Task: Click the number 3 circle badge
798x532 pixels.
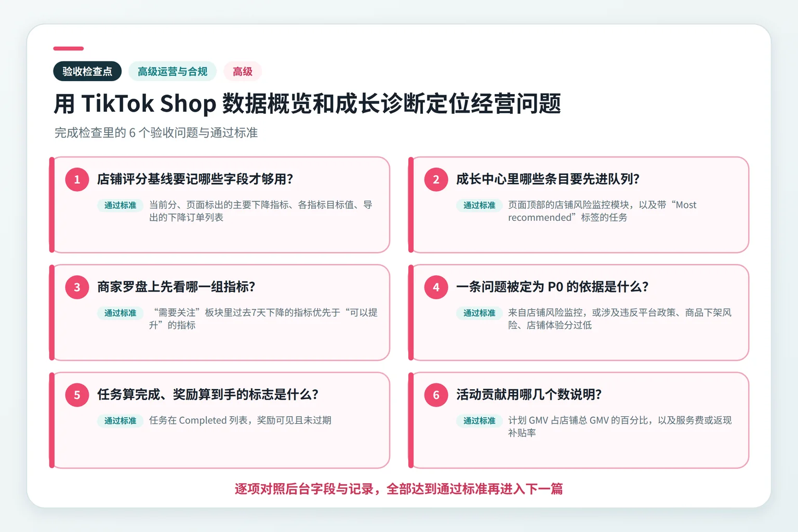Action: point(77,287)
